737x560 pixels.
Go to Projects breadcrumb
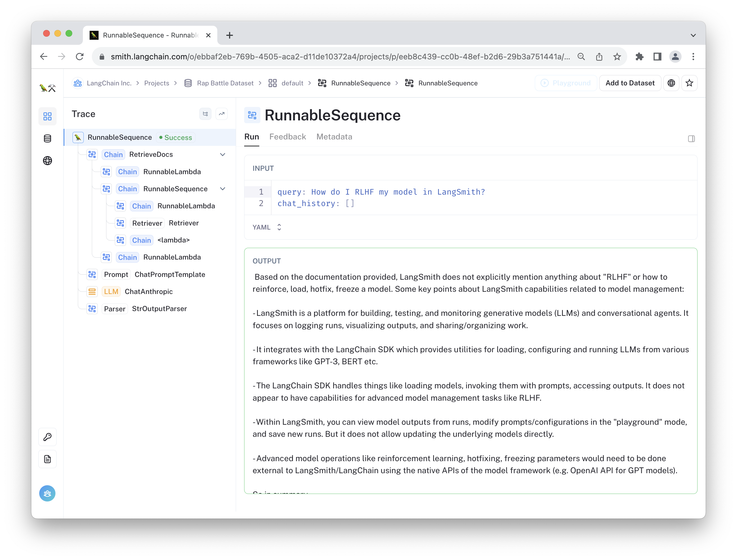[x=157, y=83]
